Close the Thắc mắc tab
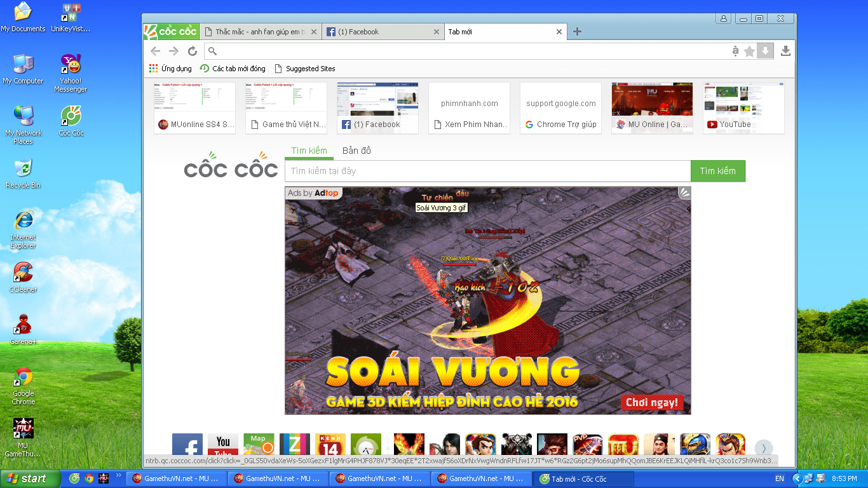This screenshot has width=868, height=488. click(313, 32)
